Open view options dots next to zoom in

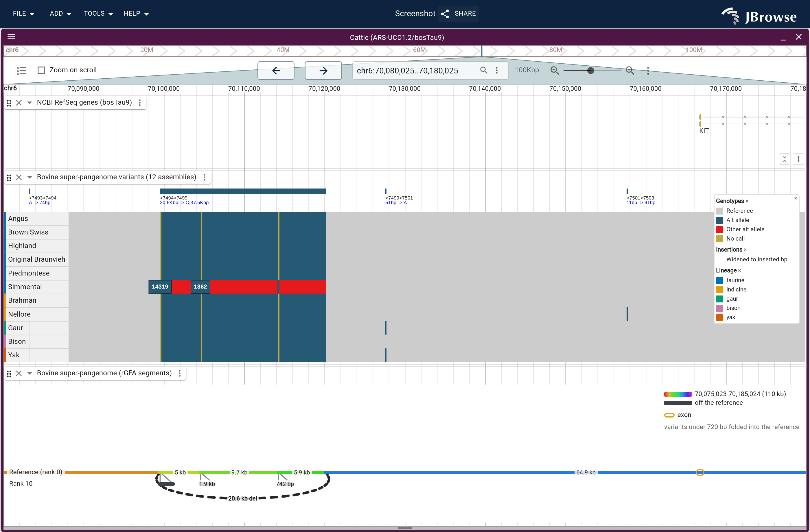coord(648,71)
